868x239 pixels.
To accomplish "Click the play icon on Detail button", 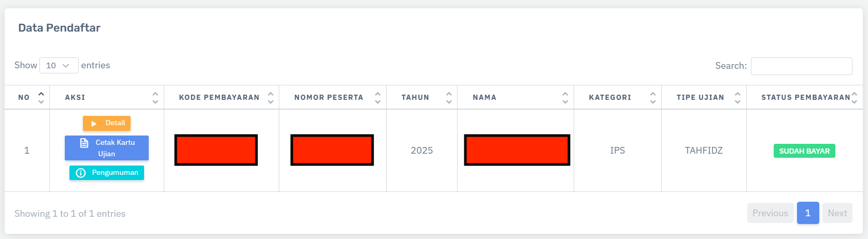I will [x=94, y=124].
